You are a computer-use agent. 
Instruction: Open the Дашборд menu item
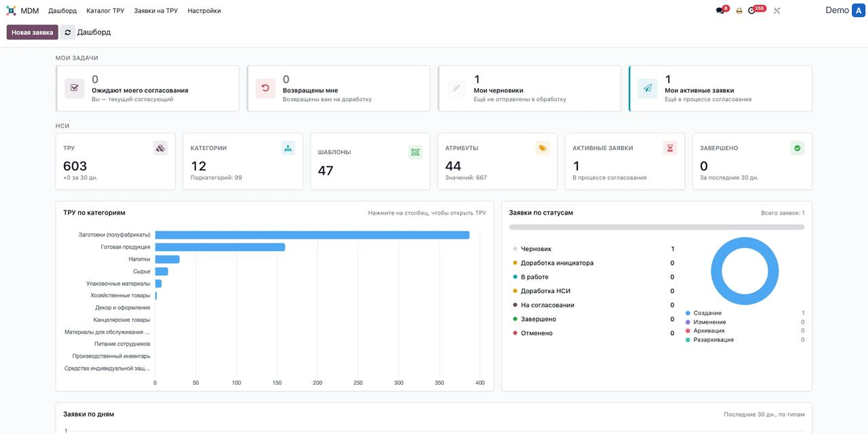tap(62, 11)
